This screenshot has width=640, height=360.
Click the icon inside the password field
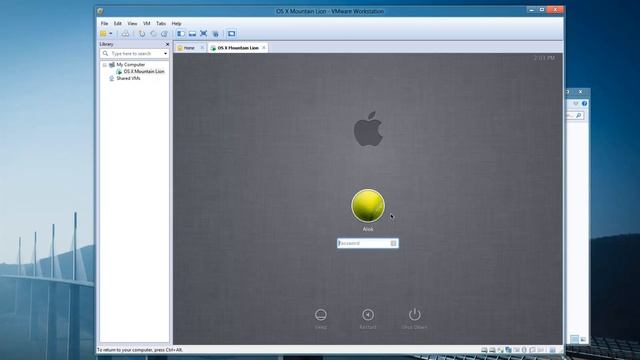(393, 243)
